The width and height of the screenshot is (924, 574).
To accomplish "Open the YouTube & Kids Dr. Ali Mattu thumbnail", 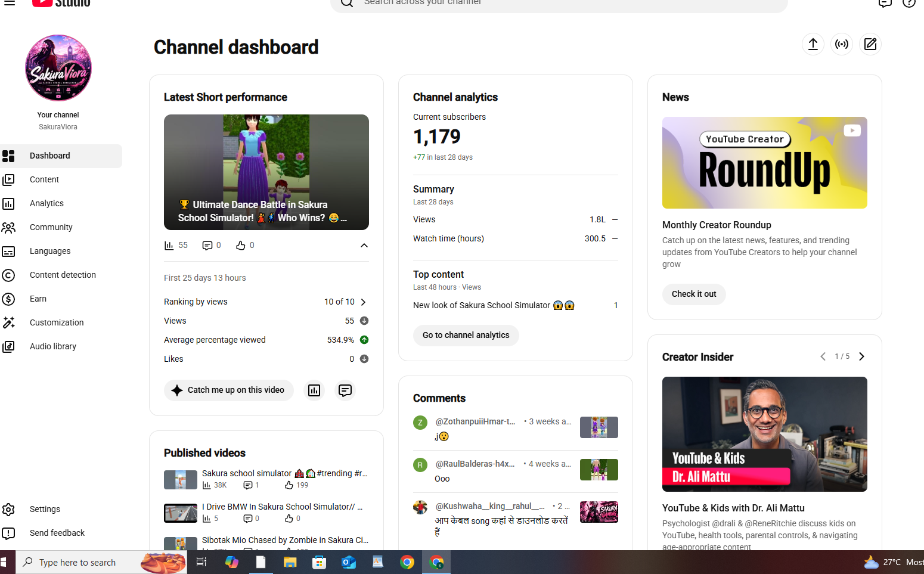I will (x=765, y=435).
